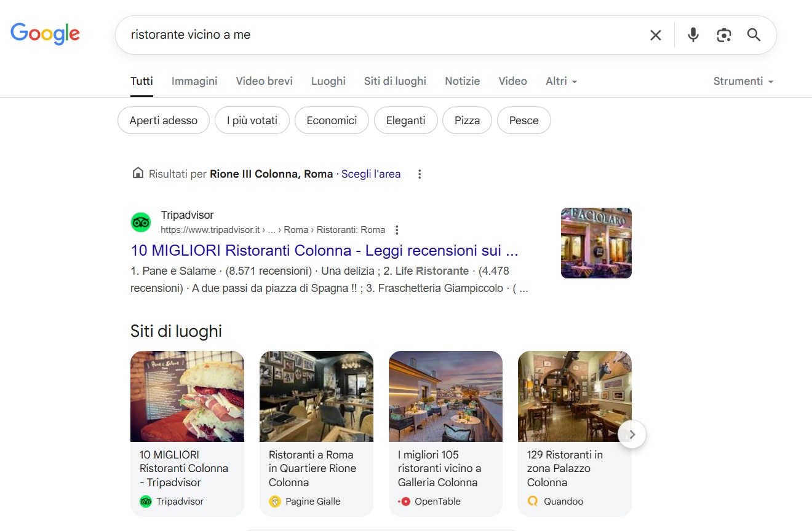
Task: Click the tripadvisor.it URL breadcrumb
Action: click(x=273, y=230)
